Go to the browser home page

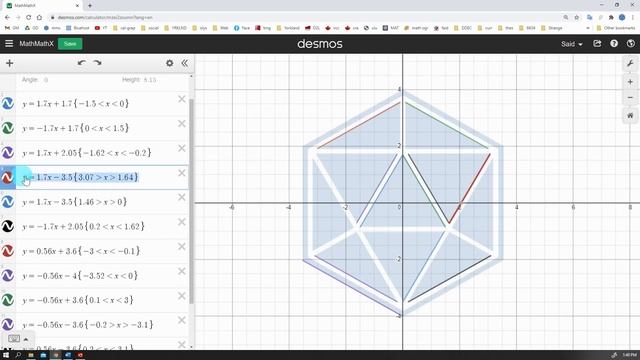tap(39, 18)
